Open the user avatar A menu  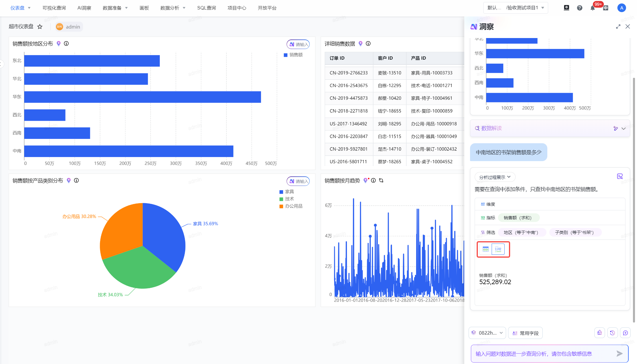[x=622, y=8]
